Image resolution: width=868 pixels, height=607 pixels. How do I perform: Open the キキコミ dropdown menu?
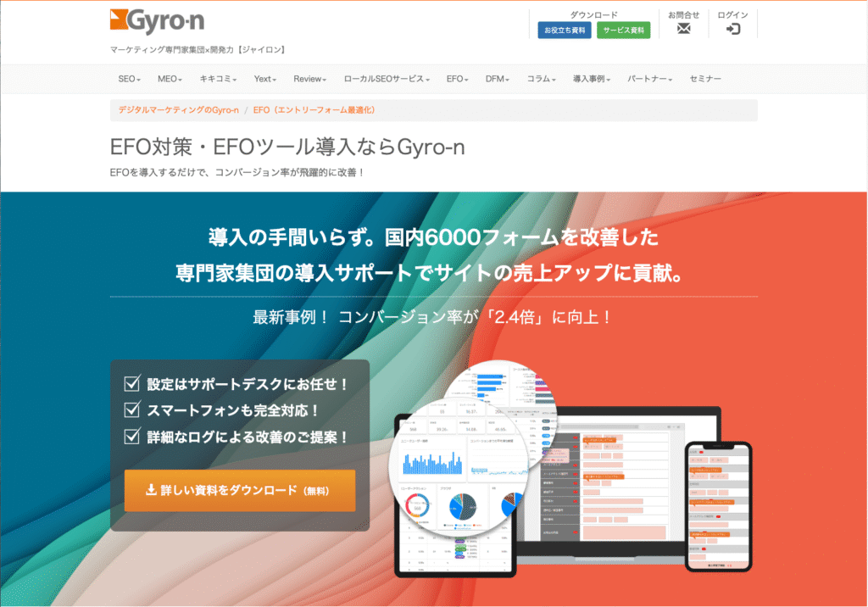[218, 79]
